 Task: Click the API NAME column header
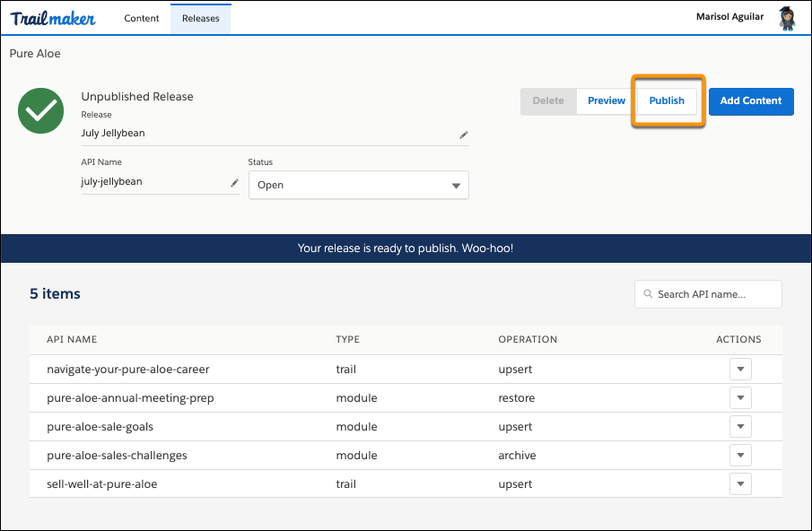pyautogui.click(x=72, y=339)
